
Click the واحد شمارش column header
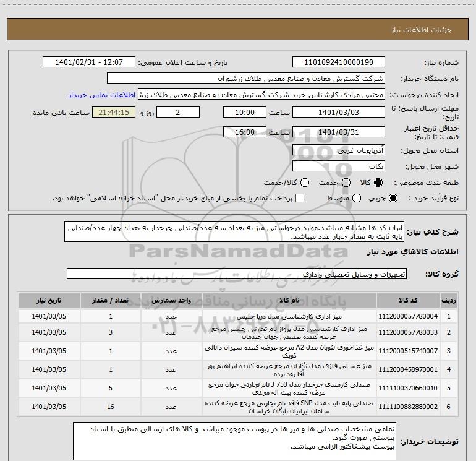pyautogui.click(x=171, y=300)
